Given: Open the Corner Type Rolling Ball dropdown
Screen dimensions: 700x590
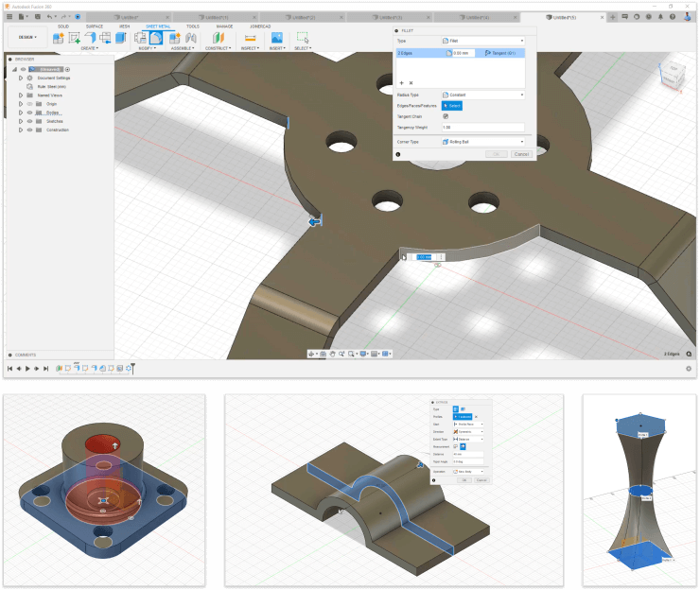Looking at the screenshot, I should click(482, 142).
